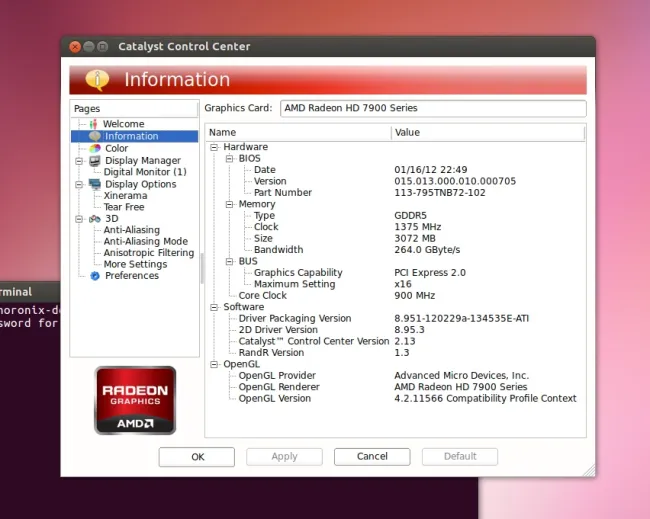Open the Preferences page

click(x=132, y=276)
